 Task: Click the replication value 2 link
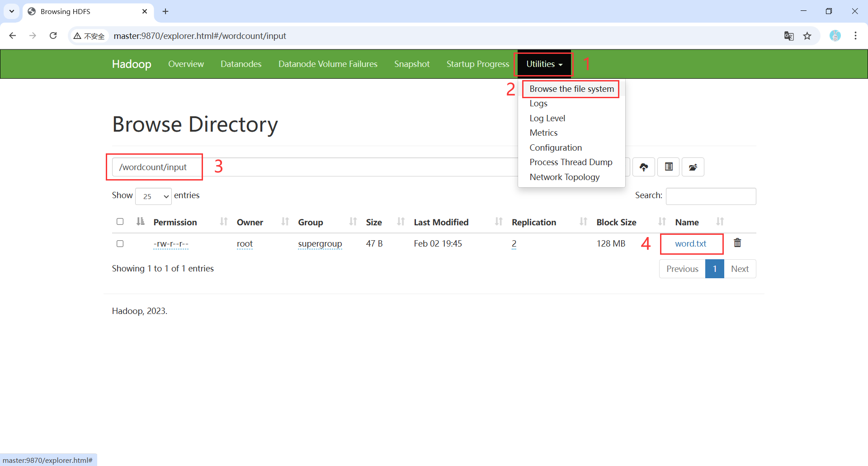tap(514, 244)
